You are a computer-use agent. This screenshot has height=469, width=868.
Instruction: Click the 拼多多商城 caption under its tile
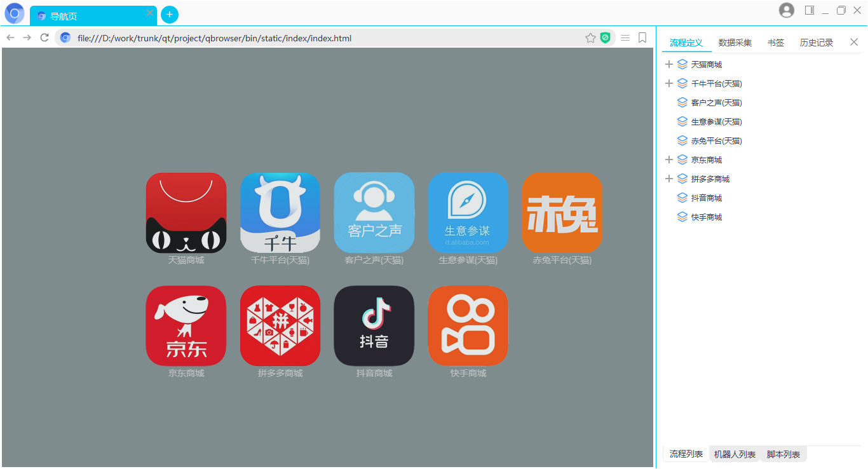coord(280,374)
